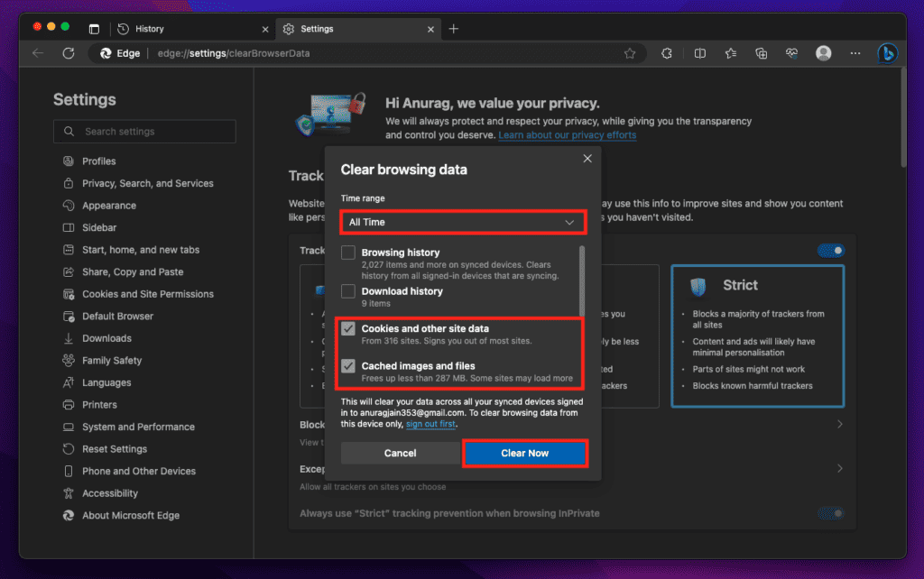Image resolution: width=924 pixels, height=579 pixels.
Task: Click the Search settings field
Action: click(144, 131)
